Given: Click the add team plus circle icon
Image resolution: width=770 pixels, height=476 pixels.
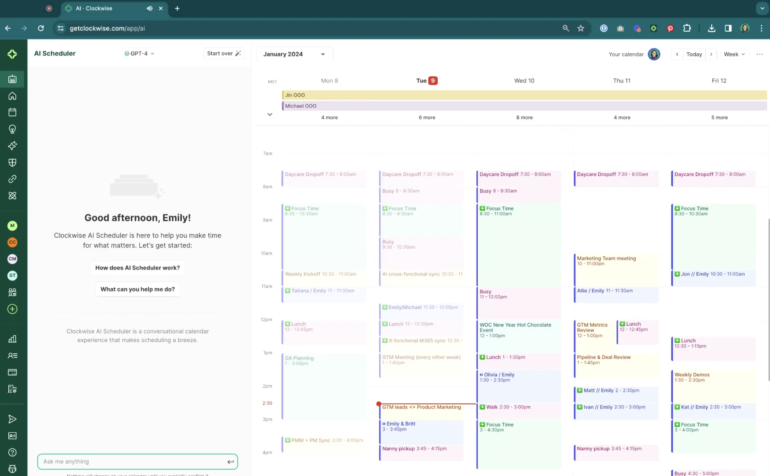Looking at the screenshot, I should [x=12, y=309].
